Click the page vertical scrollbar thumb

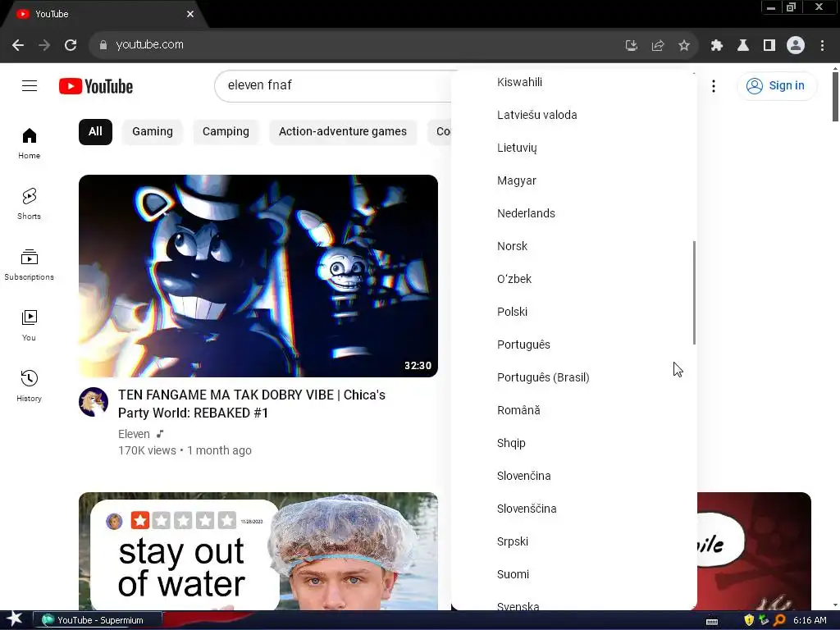click(x=834, y=97)
